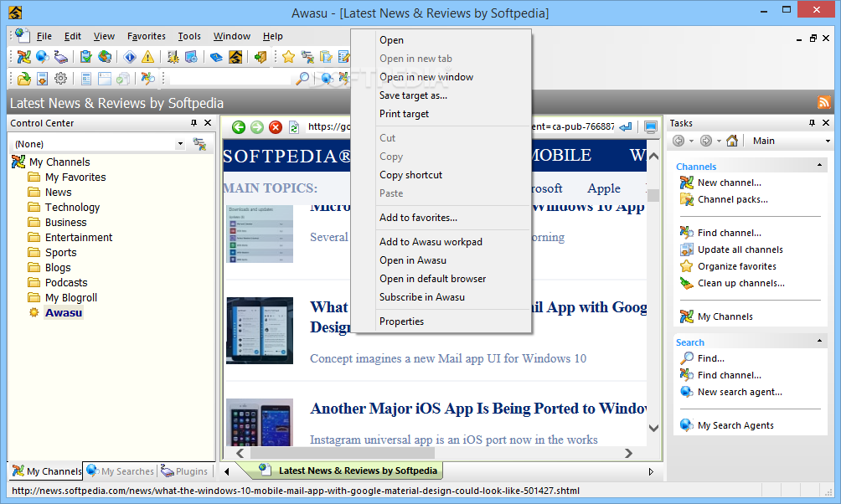Image resolution: width=841 pixels, height=504 pixels.
Task: Click the green browser back arrow
Action: pyautogui.click(x=239, y=127)
